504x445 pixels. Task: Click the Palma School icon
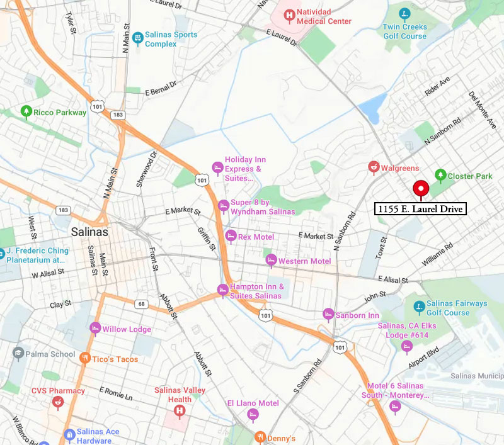point(18,353)
